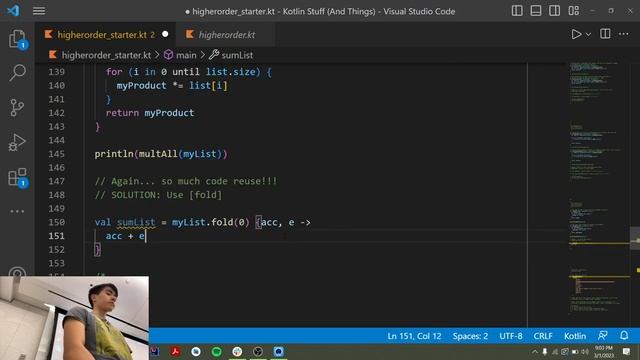Open the hamburger application menu
This screenshot has width=640, height=360.
point(39,11)
